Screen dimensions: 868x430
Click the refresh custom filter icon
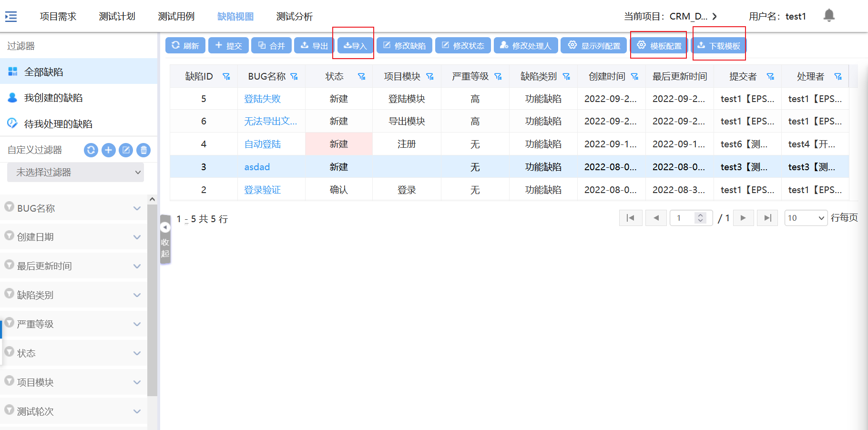coord(91,150)
